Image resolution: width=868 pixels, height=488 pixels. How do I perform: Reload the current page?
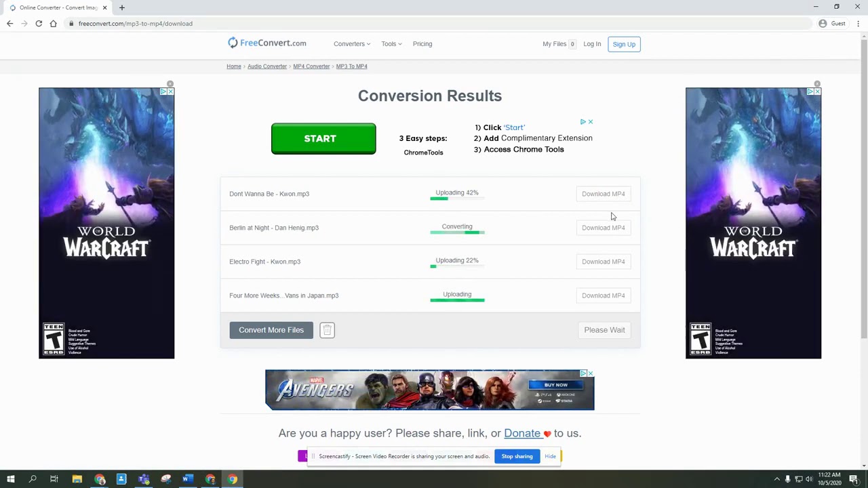(39, 24)
